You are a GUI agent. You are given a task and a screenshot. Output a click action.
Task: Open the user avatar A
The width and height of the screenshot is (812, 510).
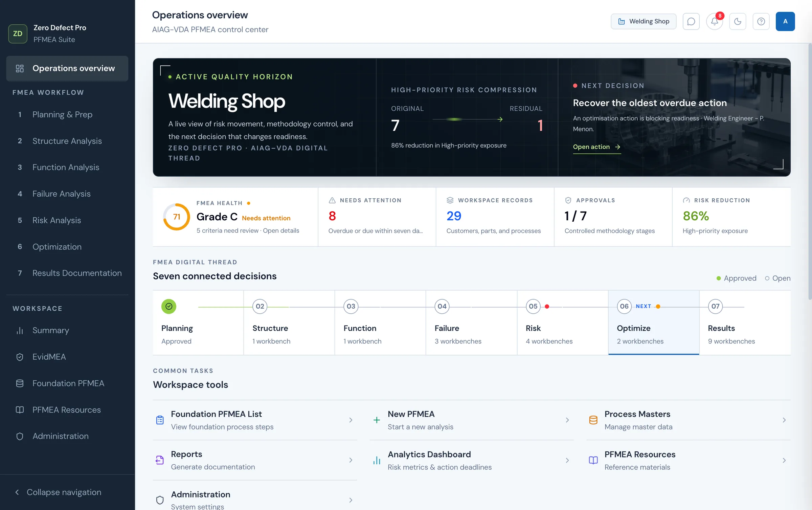tap(785, 21)
